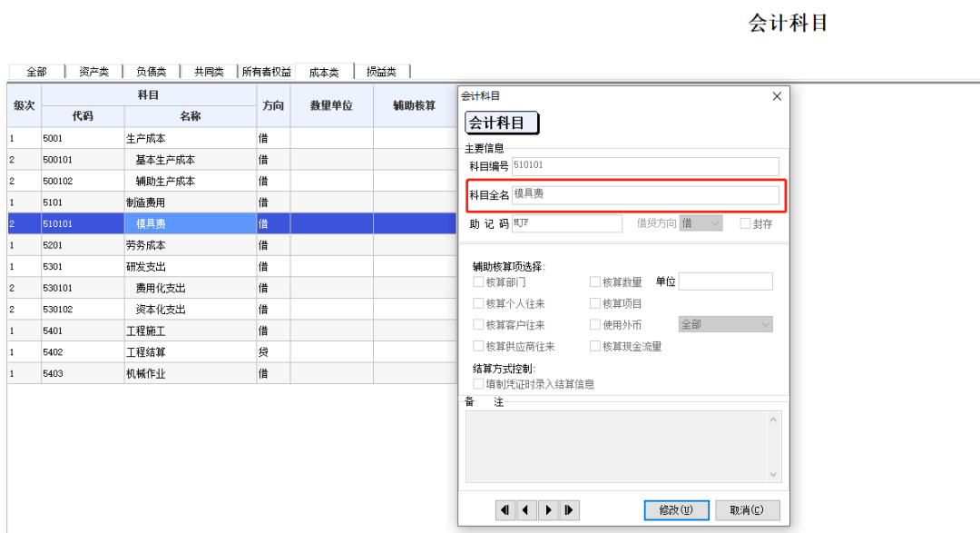Go to first record navigation arrow
This screenshot has width=980, height=533.
click(x=505, y=510)
